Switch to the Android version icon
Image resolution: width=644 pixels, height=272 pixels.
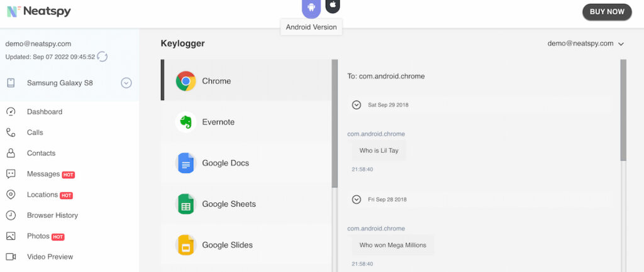(311, 8)
